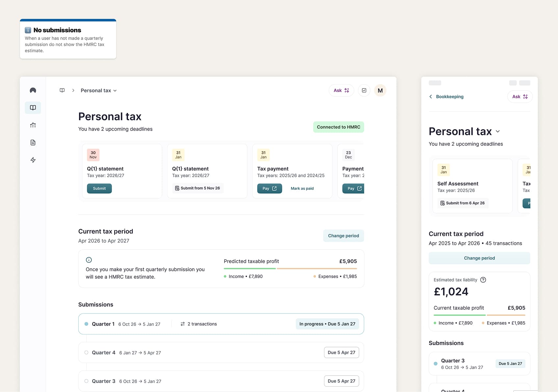Select the Quarter 4 radio circle
The height and width of the screenshot is (392, 558).
86,352
